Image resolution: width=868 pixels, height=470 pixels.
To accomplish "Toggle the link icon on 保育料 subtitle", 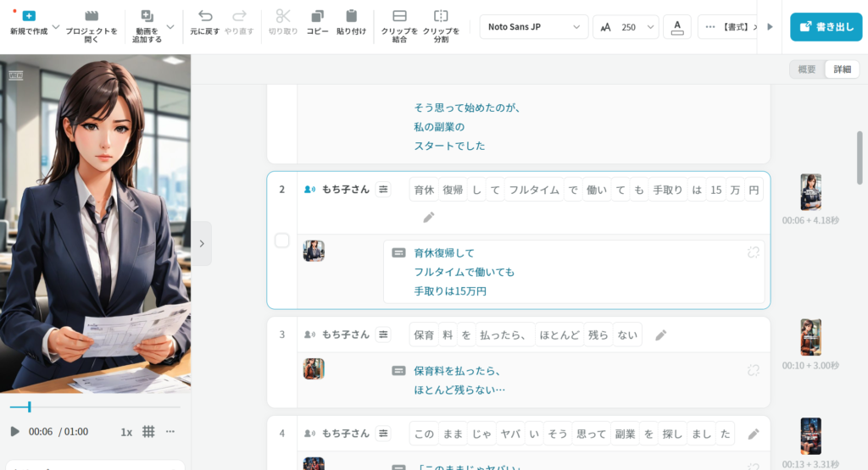I will pos(752,370).
